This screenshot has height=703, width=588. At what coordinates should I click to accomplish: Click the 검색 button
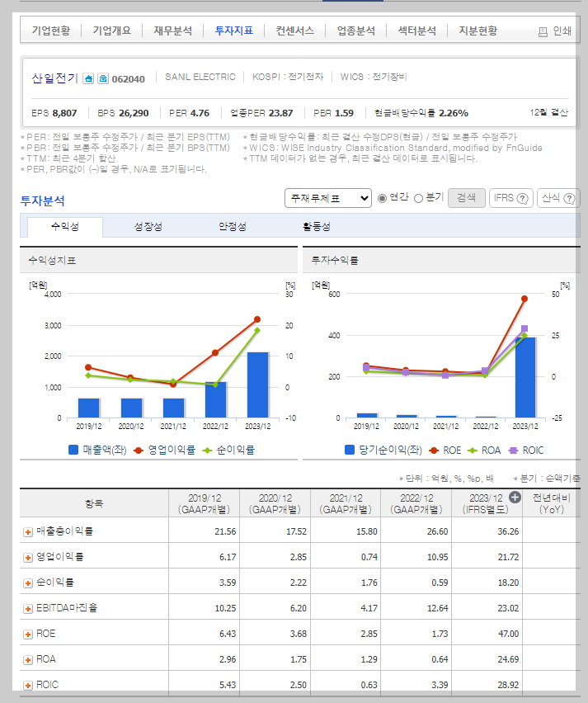(467, 198)
